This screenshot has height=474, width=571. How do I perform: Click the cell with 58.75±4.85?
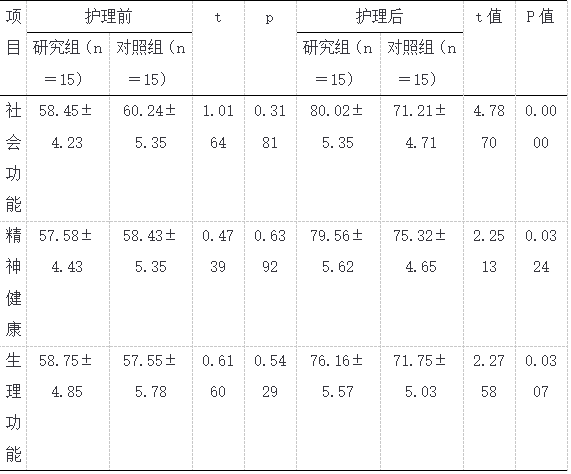point(68,408)
